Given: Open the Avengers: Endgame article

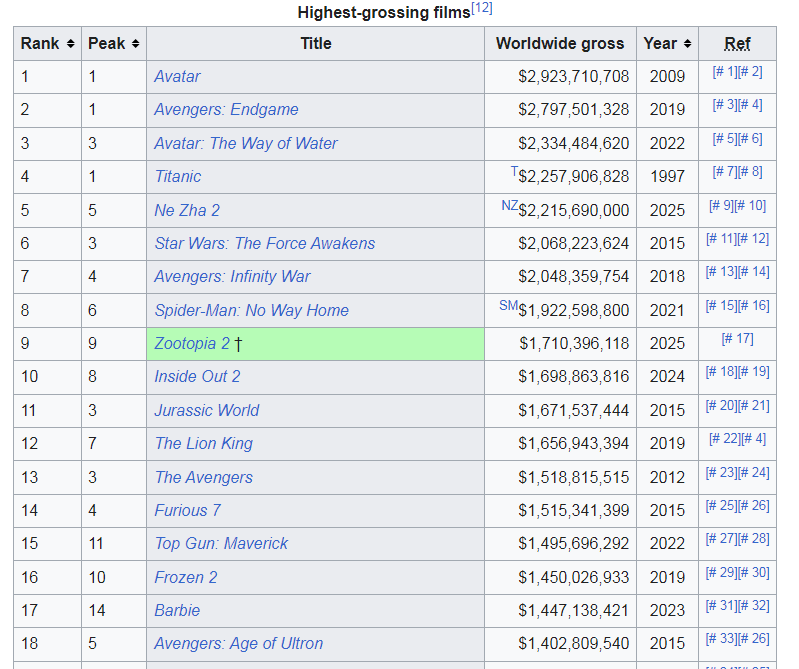Looking at the screenshot, I should [226, 109].
